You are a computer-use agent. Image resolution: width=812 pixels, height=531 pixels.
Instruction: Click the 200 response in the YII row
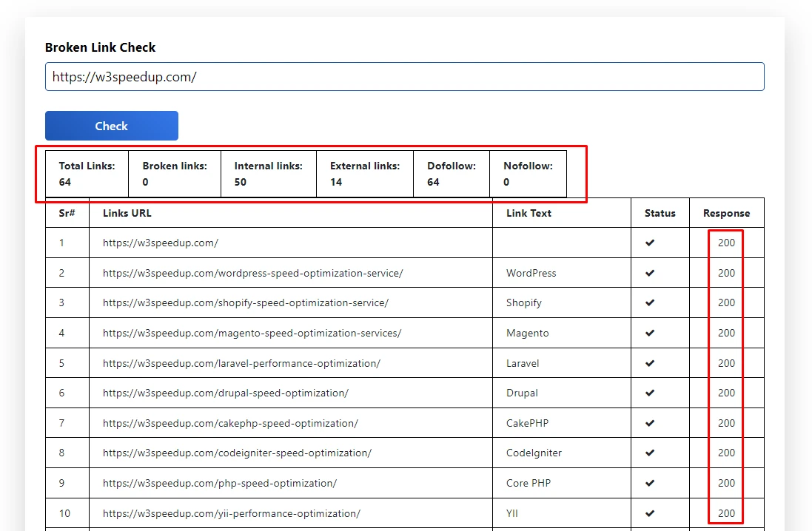pos(727,513)
